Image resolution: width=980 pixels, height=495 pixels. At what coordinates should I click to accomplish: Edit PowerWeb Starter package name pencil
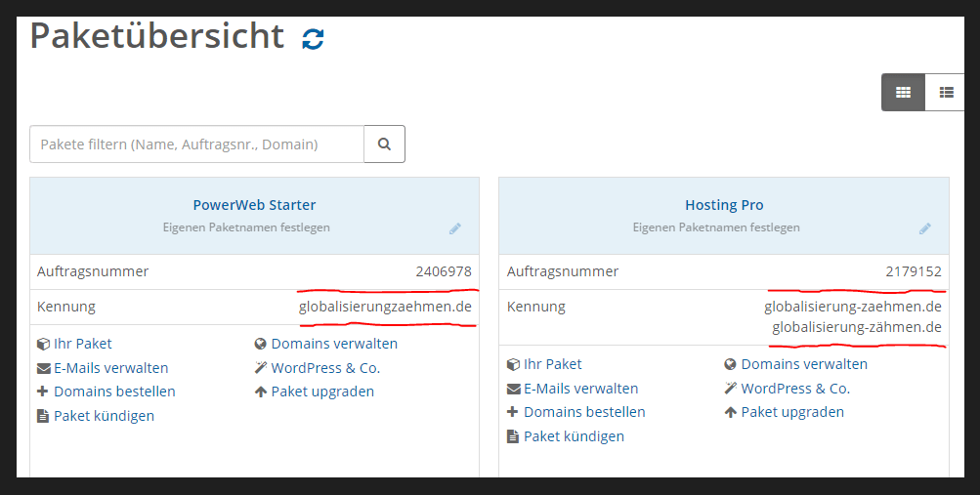[x=455, y=228]
